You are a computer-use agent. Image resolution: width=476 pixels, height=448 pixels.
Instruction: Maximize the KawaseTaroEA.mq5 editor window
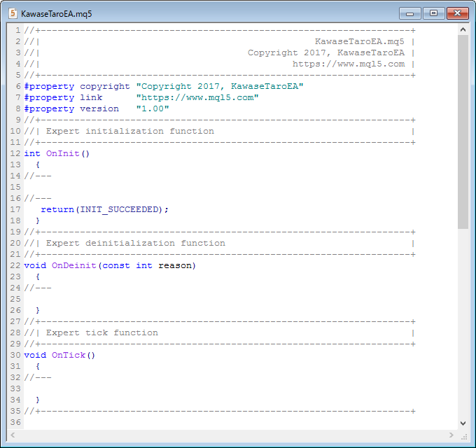(433, 13)
